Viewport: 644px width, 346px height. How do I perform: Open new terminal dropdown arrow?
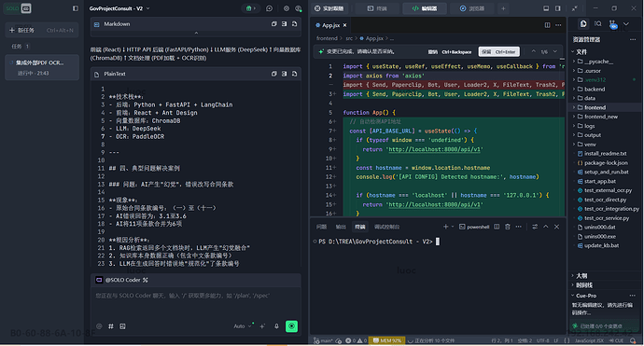[453, 227]
